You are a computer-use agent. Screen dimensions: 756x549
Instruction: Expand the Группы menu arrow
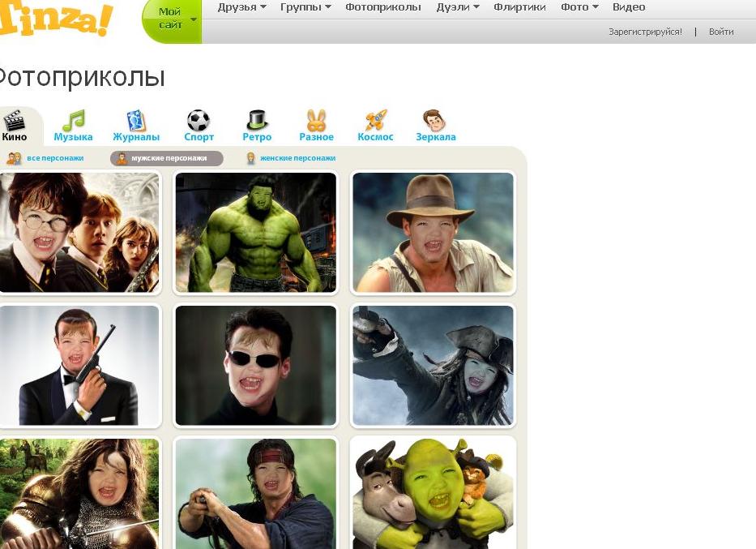pos(328,7)
